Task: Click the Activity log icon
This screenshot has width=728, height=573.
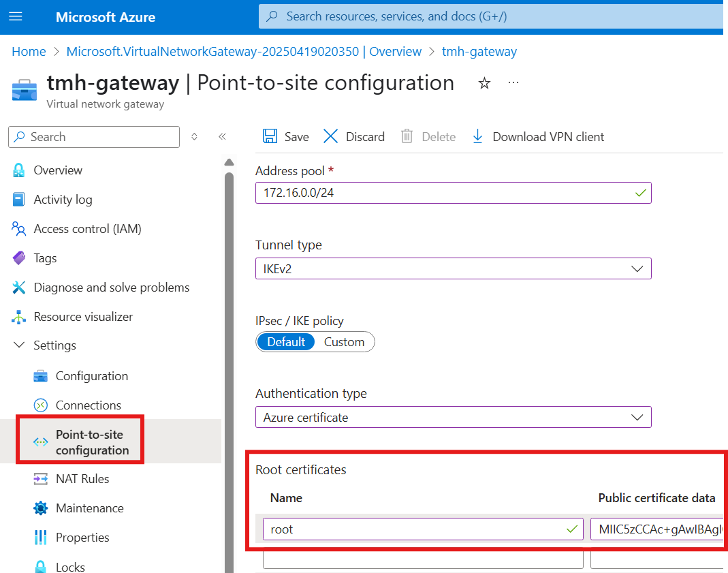Action: (18, 199)
